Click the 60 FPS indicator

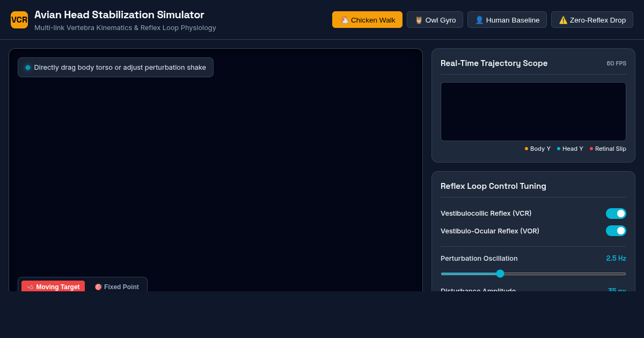coord(616,63)
